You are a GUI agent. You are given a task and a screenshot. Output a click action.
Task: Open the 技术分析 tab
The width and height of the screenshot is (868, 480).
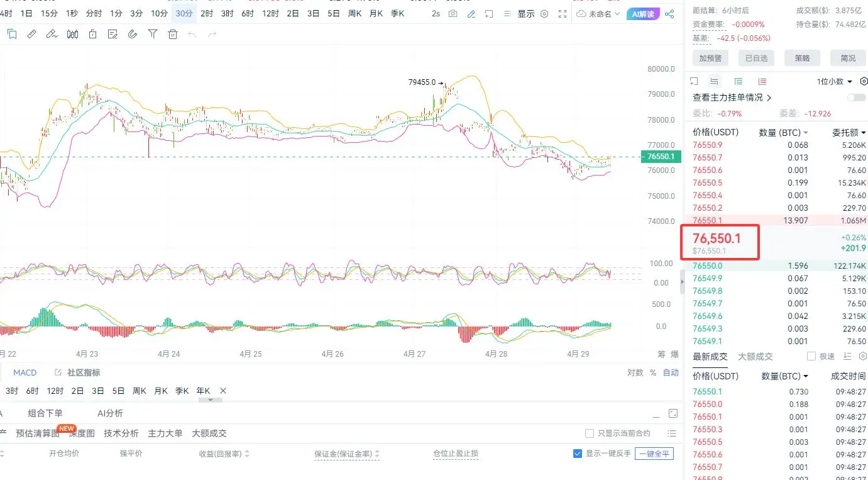click(x=121, y=433)
